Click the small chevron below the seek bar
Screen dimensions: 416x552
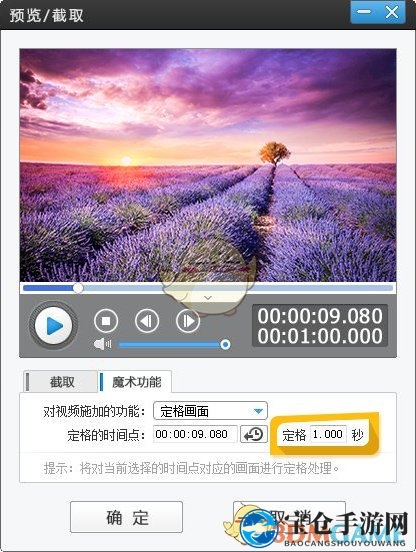(x=208, y=298)
